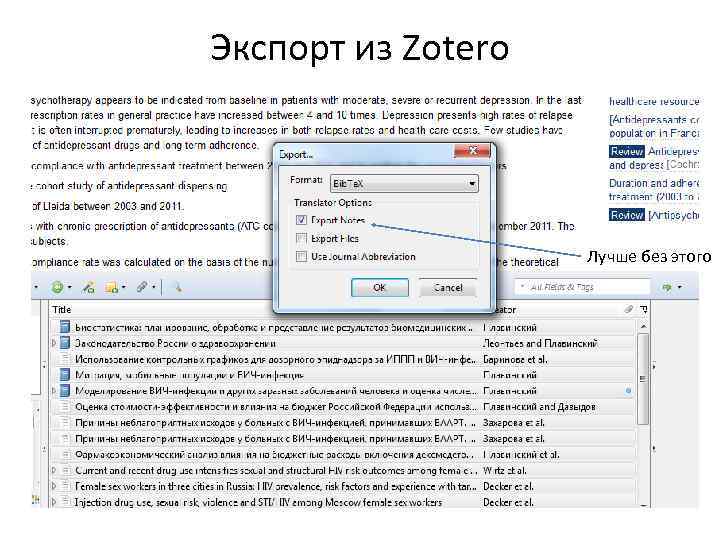Click the column picker icon beside paperclip header
Viewport: 720px width, 540px height.
(643, 309)
